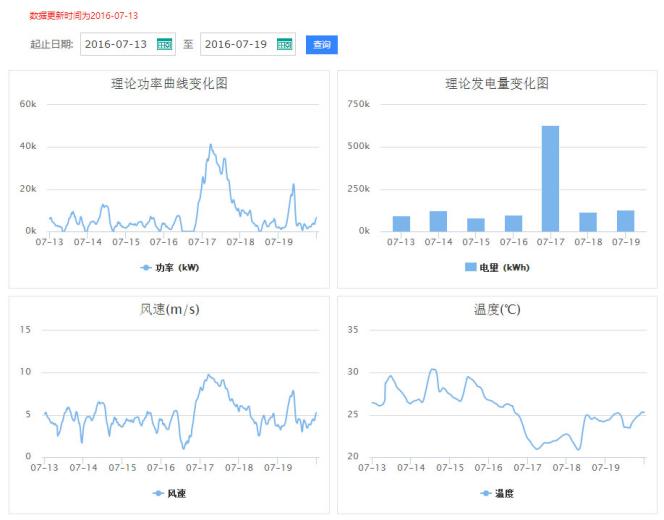Focus the end date field 2016-07-19

click(x=236, y=45)
